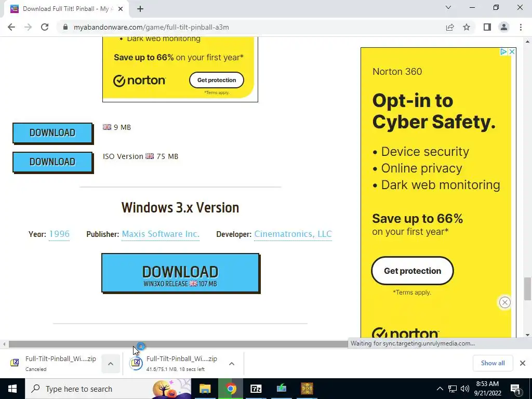Open File Explorer from the taskbar

coord(205,389)
